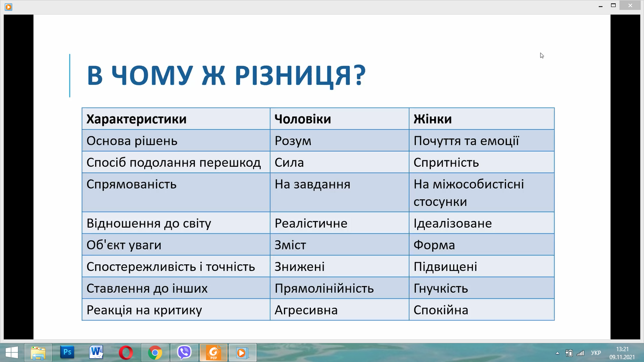This screenshot has height=362, width=644.
Task: Click the Характеристики table header cell
Action: click(176, 119)
